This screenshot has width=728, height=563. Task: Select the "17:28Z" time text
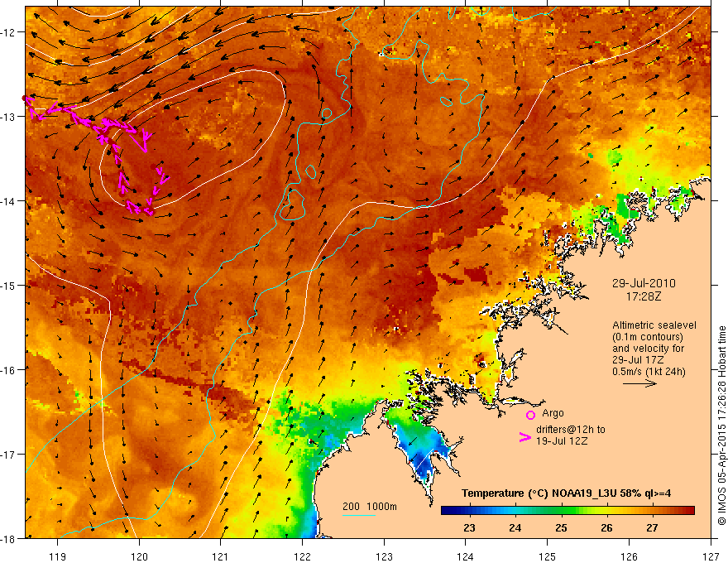pyautogui.click(x=643, y=296)
